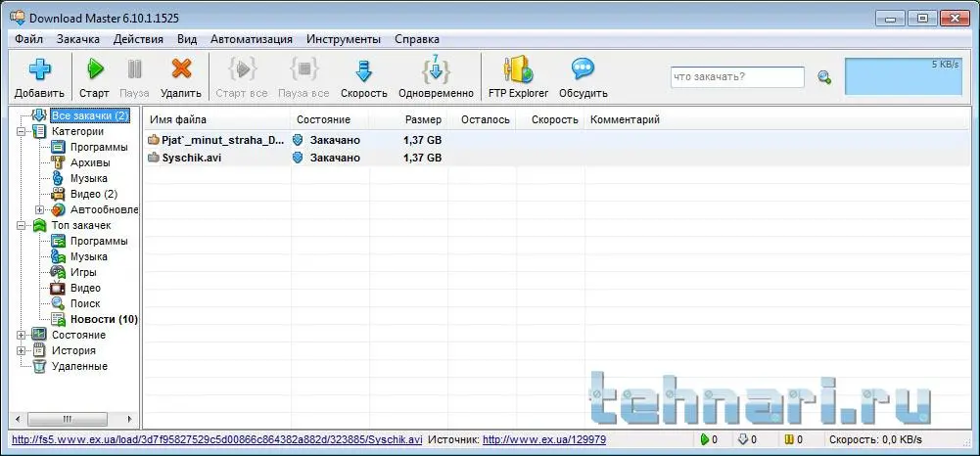Open the Программы category under Категории
Image resolution: width=980 pixels, height=456 pixels.
(99, 147)
